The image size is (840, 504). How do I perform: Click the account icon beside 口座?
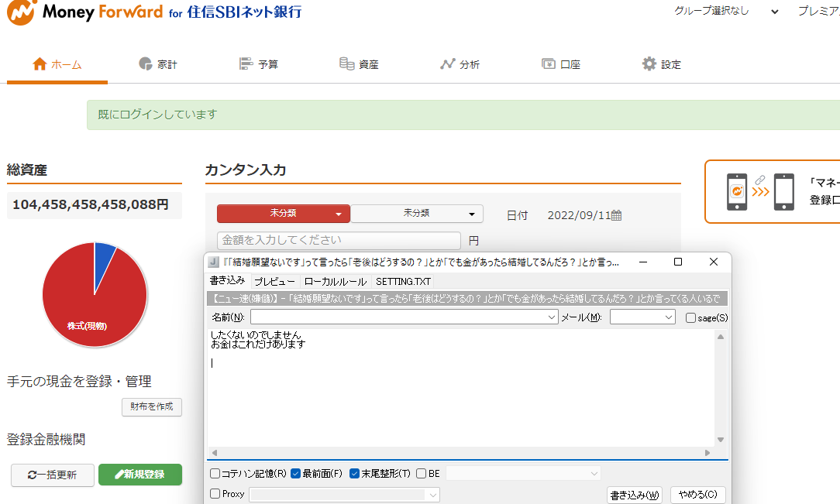548,64
